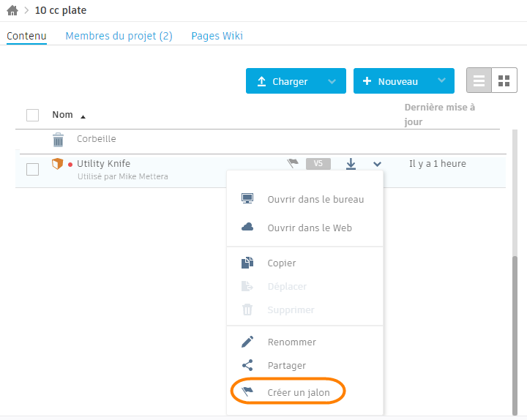The width and height of the screenshot is (527, 420).
Task: Check the Utility Knife row checkbox
Action: click(33, 169)
